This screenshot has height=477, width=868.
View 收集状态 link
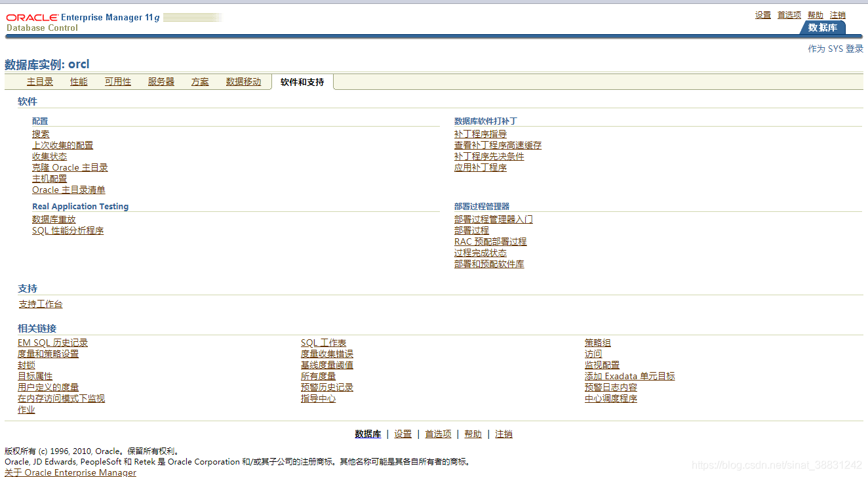49,156
